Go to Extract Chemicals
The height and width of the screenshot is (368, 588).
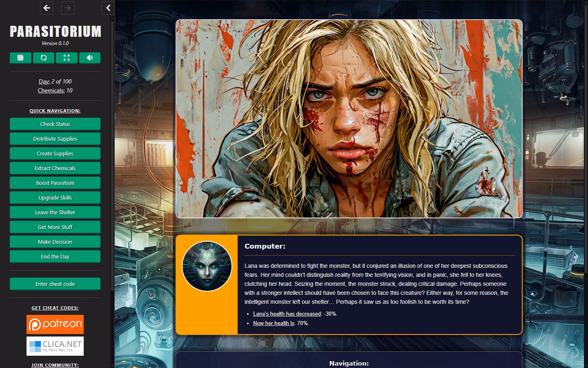[x=55, y=168]
